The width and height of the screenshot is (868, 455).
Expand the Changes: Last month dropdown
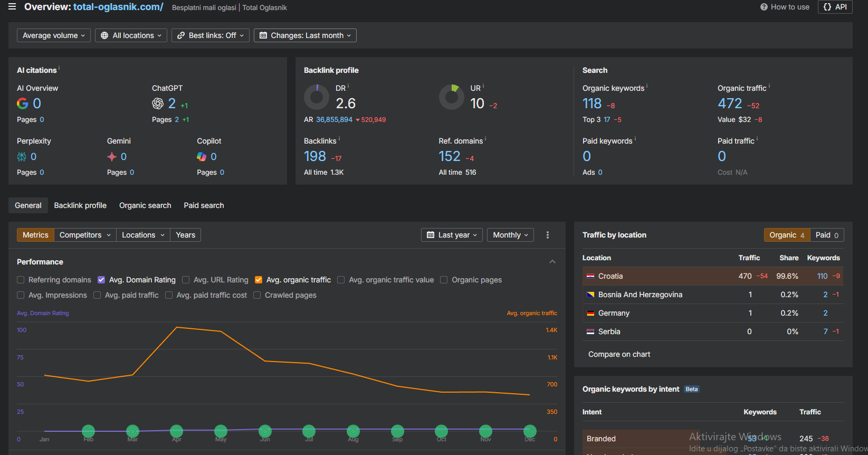[x=305, y=35]
